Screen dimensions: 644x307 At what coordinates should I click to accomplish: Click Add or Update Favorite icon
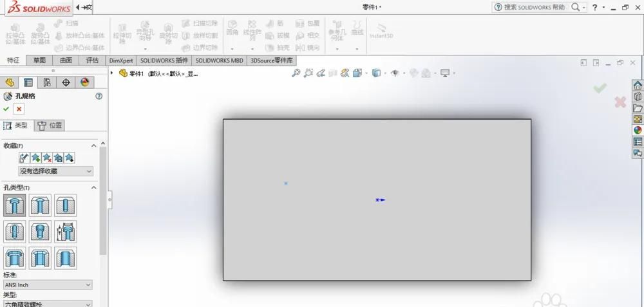35,158
